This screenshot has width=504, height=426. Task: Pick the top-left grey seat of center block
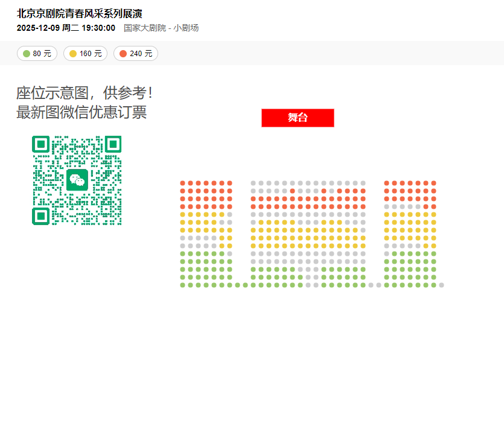click(254, 183)
